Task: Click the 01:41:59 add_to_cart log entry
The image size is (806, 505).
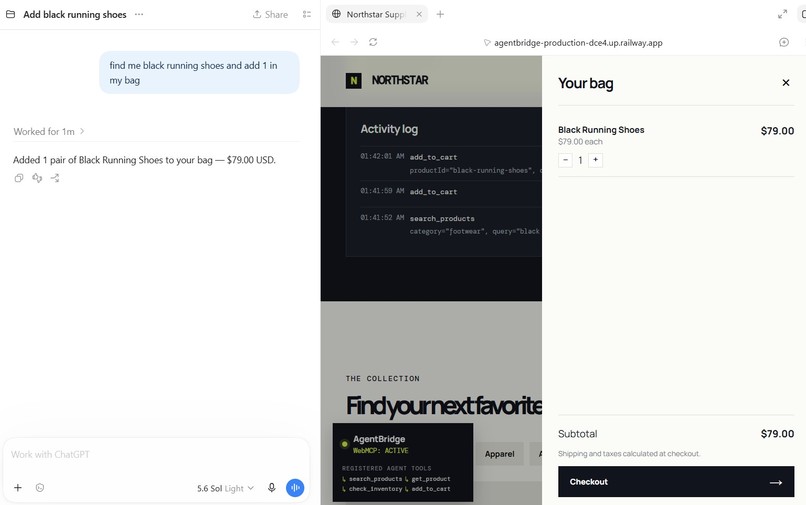Action: [x=451, y=192]
